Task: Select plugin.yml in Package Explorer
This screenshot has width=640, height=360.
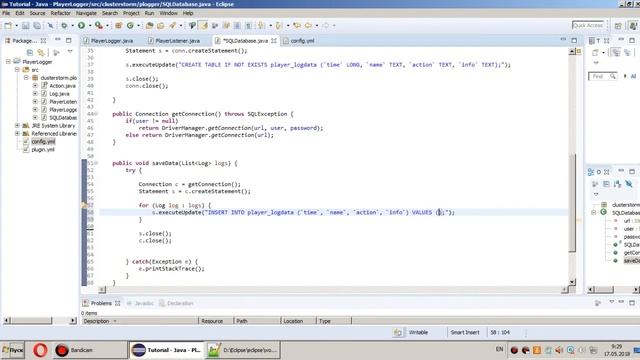Action: click(43, 150)
